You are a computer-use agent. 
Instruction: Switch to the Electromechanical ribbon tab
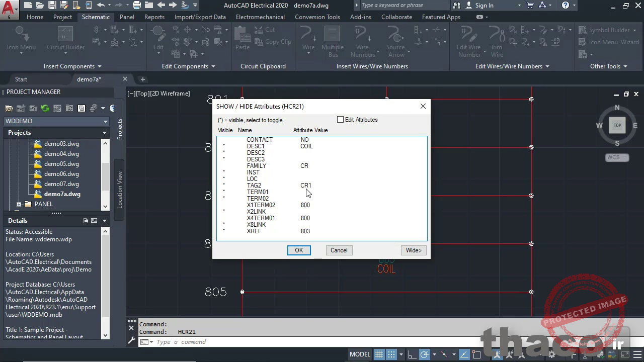tap(260, 17)
